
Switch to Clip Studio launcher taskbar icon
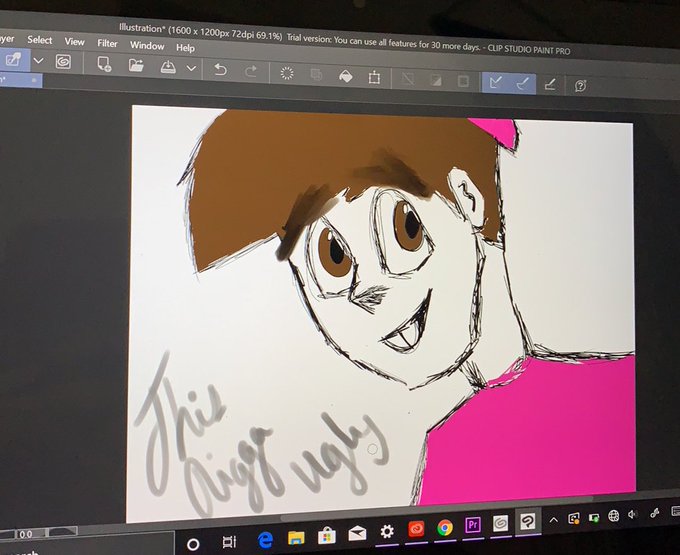point(500,524)
